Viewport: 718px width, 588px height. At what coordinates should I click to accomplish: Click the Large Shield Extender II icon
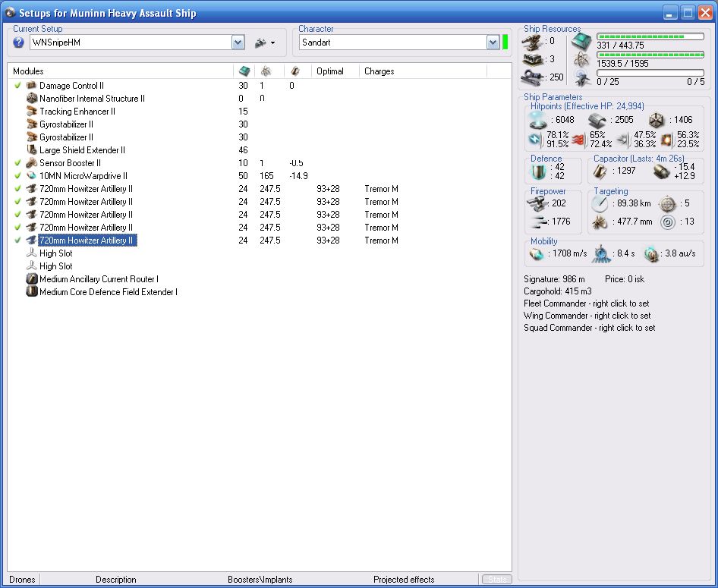click(32, 149)
